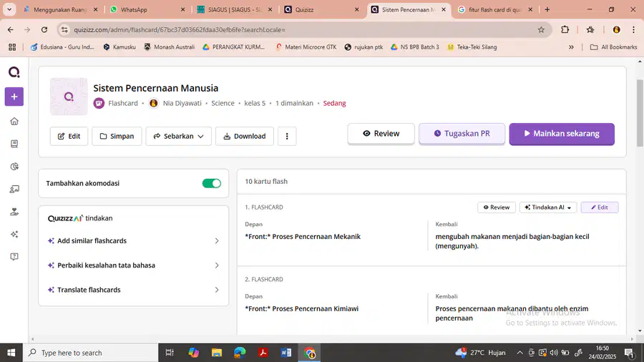Click the purple plus create button
The width and height of the screenshot is (644, 362).
(x=14, y=97)
